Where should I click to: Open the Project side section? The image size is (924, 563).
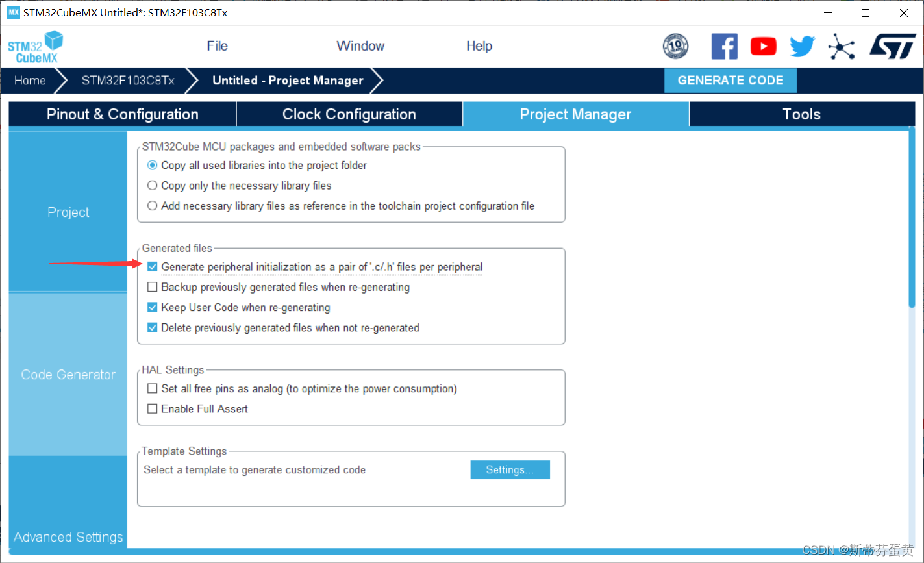[68, 212]
